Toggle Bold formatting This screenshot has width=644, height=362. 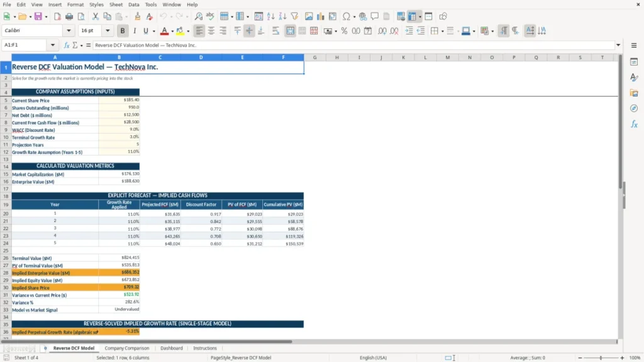pyautogui.click(x=123, y=31)
